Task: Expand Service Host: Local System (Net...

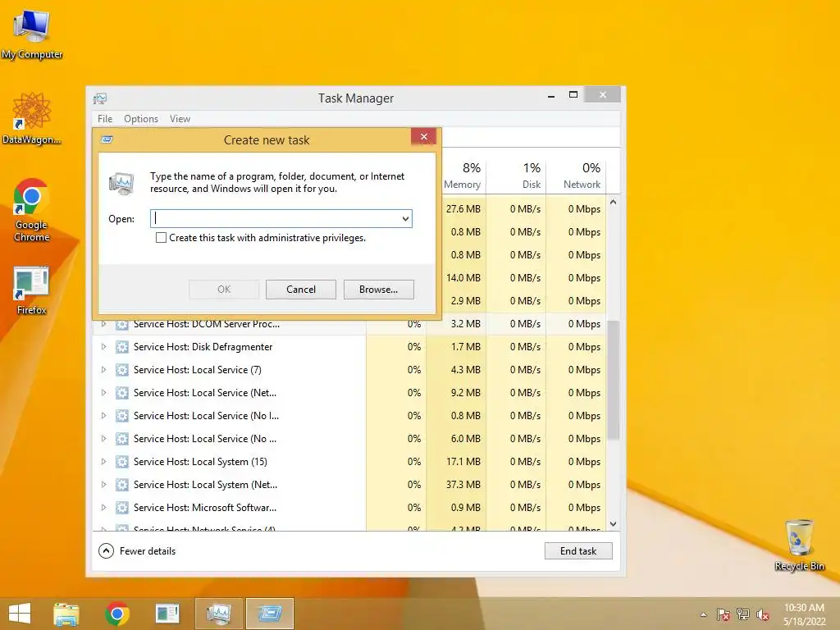Action: (x=104, y=485)
